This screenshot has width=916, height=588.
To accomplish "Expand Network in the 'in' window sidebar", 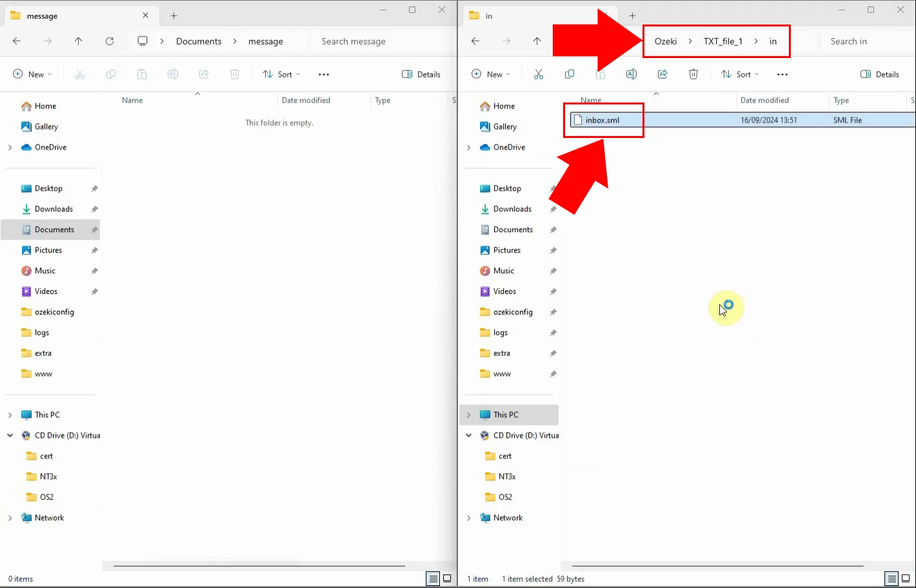I will click(468, 518).
